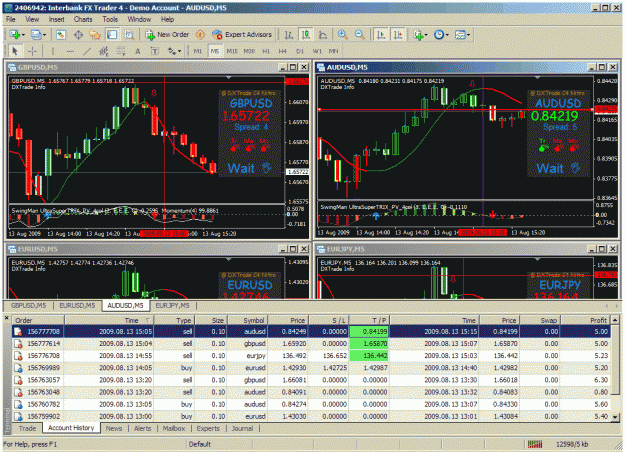Select the Fibonacci Retracement tool
Image resolution: width=625 pixels, height=452 pixels.
click(121, 51)
